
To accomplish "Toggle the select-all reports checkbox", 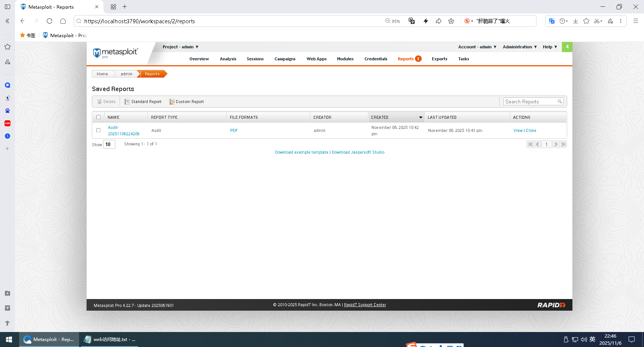I will tap(99, 117).
